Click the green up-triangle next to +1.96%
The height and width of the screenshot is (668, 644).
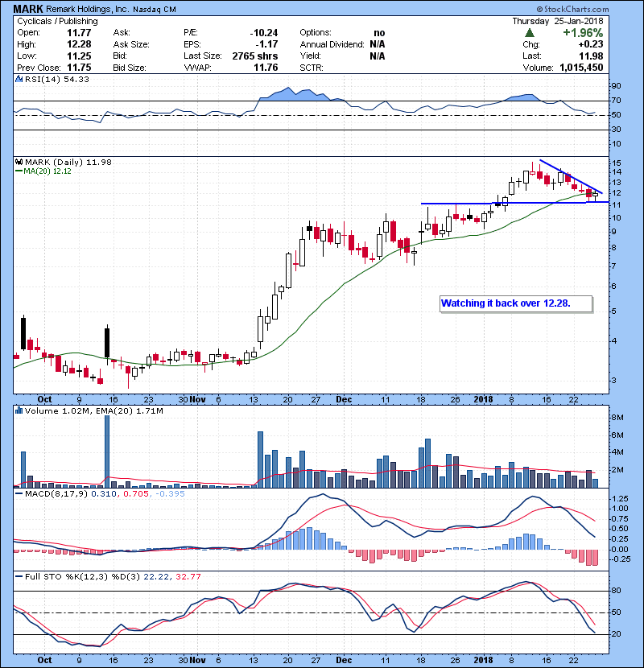coord(530,33)
